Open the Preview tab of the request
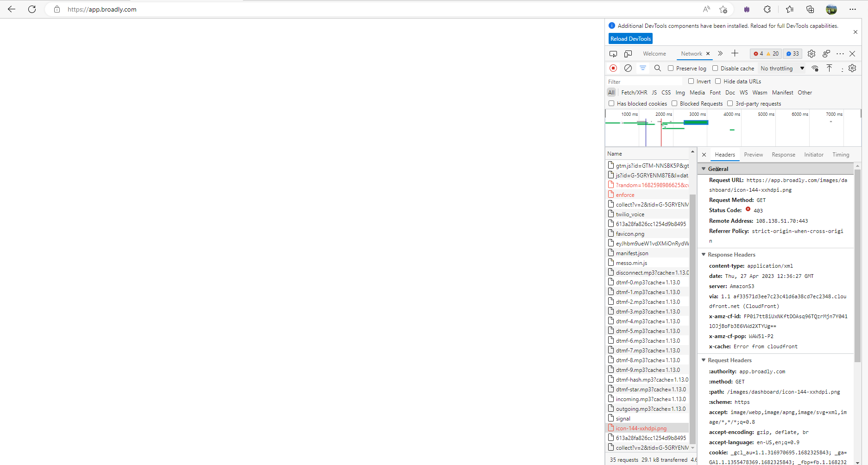The image size is (868, 465). pos(754,155)
